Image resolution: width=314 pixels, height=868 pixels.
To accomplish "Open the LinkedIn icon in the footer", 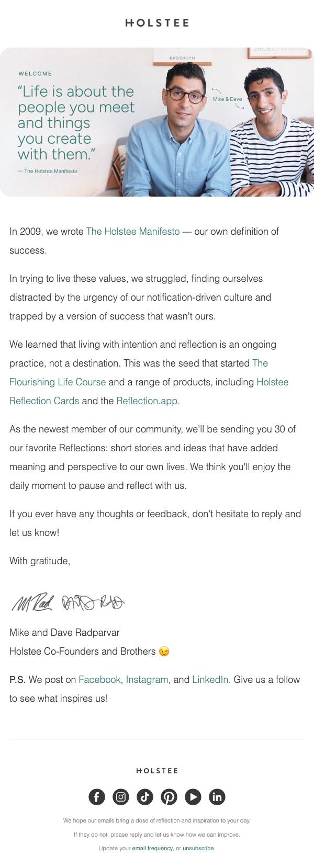I will [x=217, y=797].
